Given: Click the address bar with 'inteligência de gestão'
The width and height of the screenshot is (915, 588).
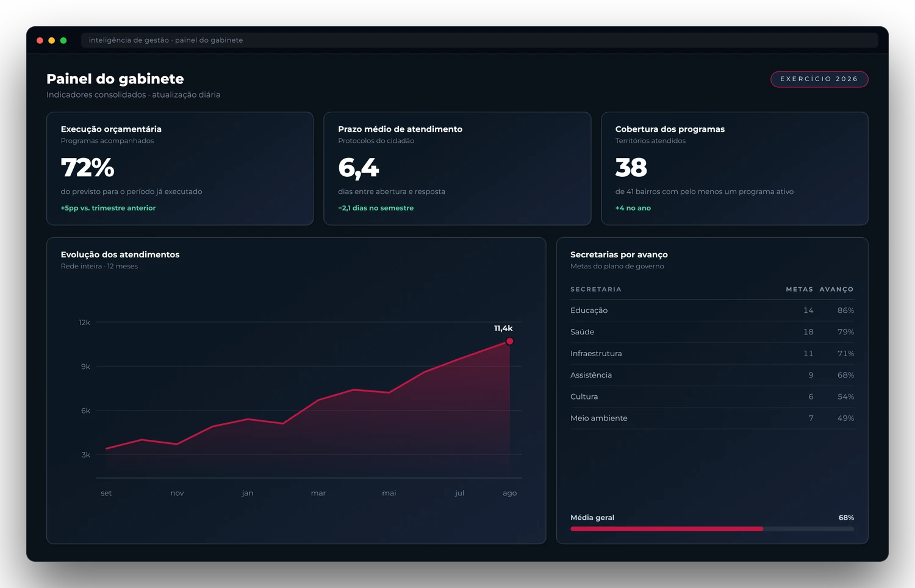Looking at the screenshot, I should click(479, 40).
